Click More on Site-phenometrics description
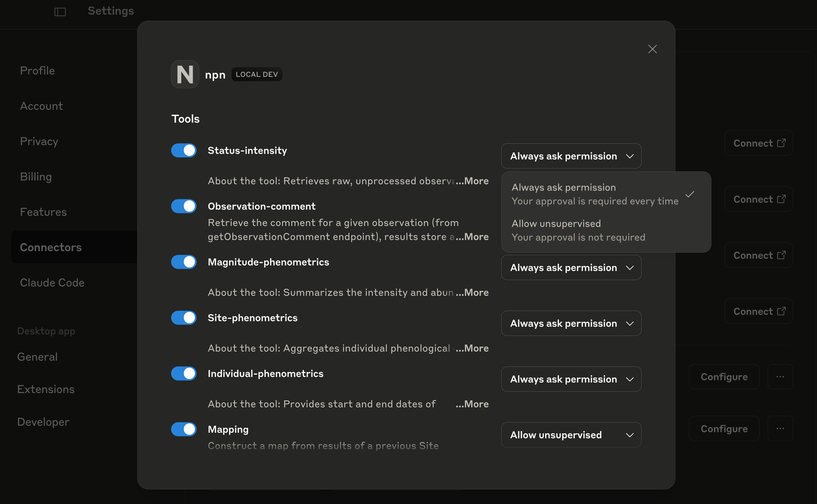Screen dimensions: 817x504 [x=472, y=348]
